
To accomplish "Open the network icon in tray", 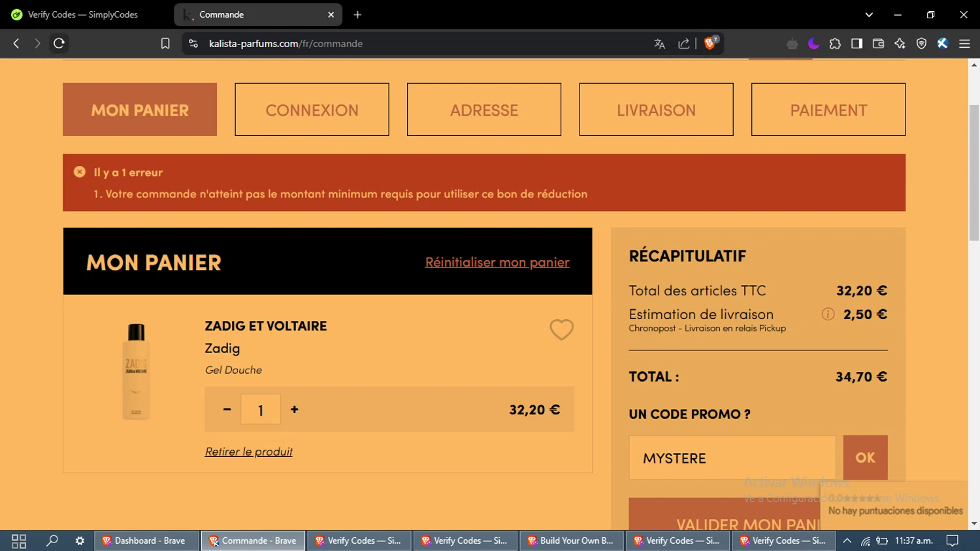I will [865, 541].
